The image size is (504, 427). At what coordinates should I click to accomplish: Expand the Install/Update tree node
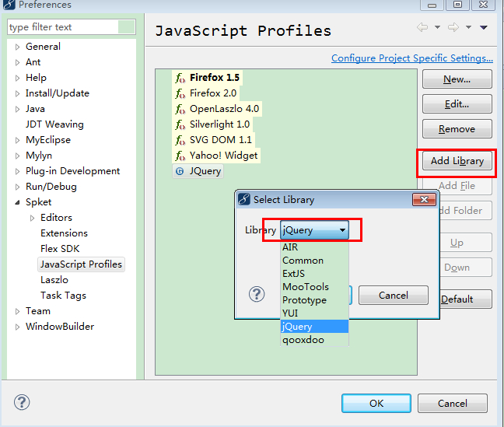pyautogui.click(x=17, y=93)
